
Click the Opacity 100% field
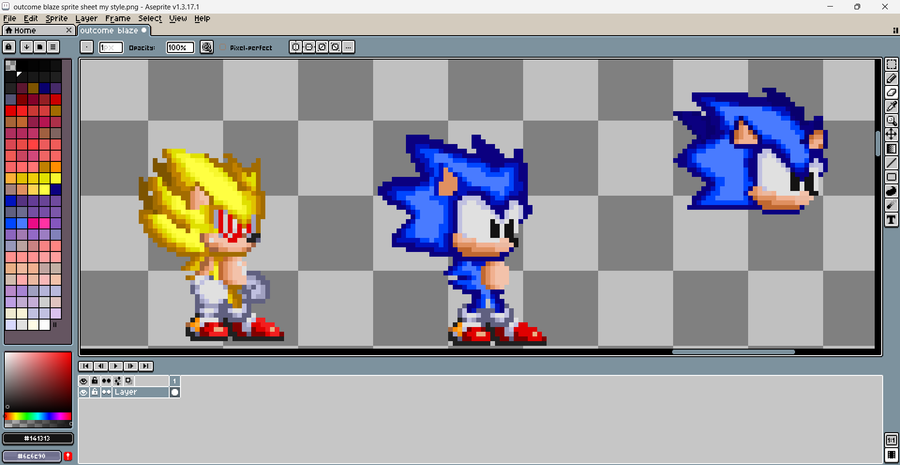coord(180,48)
